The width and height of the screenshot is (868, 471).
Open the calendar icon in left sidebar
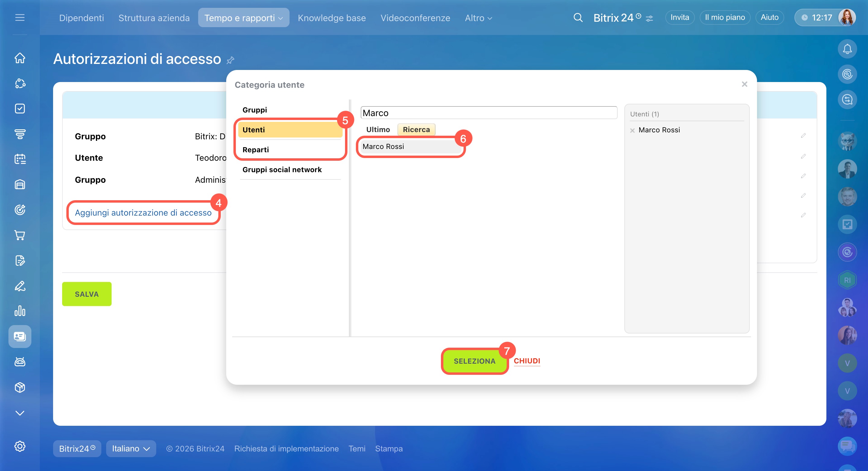pyautogui.click(x=20, y=159)
